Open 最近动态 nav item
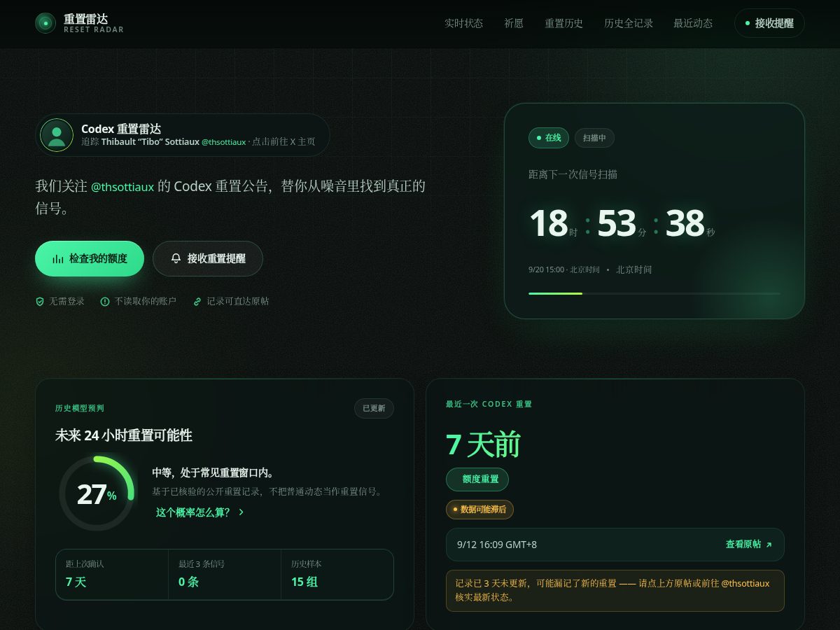This screenshot has height=630, width=840. (693, 23)
